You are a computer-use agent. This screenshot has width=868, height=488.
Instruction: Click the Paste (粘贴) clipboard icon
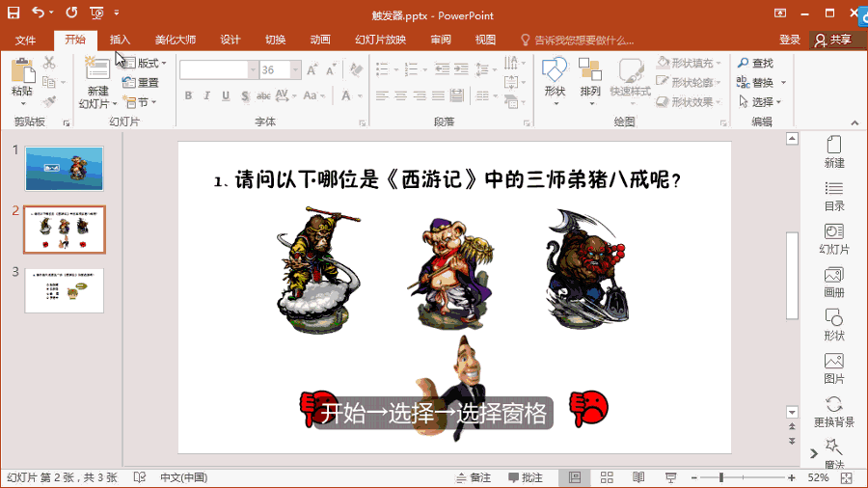tap(23, 72)
